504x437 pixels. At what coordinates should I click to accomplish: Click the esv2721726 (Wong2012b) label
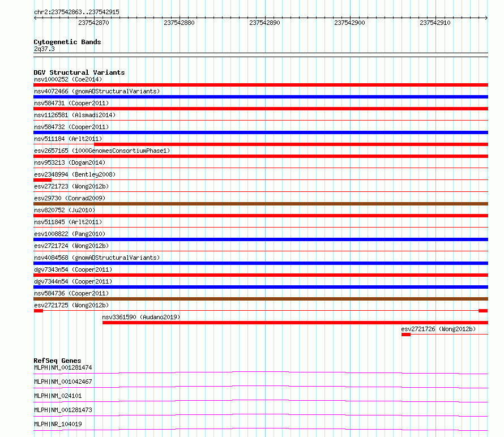[x=438, y=329]
